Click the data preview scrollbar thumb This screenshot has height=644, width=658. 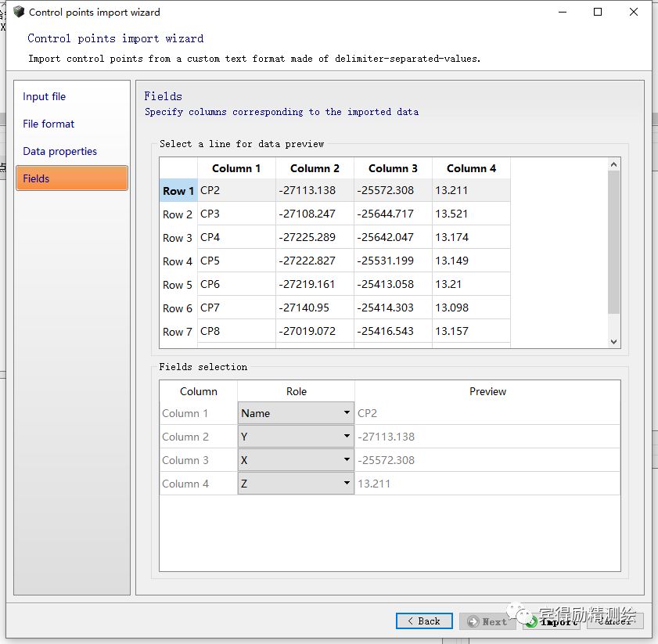614,242
